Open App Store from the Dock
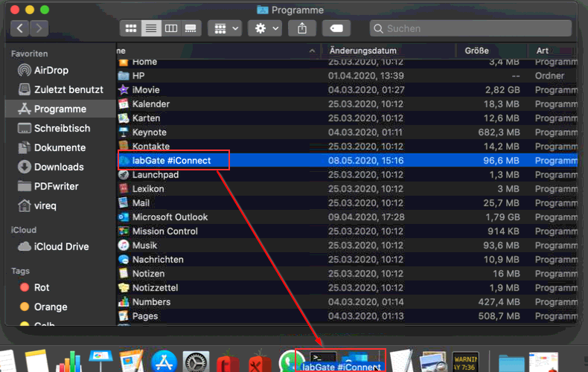Image resolution: width=588 pixels, height=372 pixels. 164,361
